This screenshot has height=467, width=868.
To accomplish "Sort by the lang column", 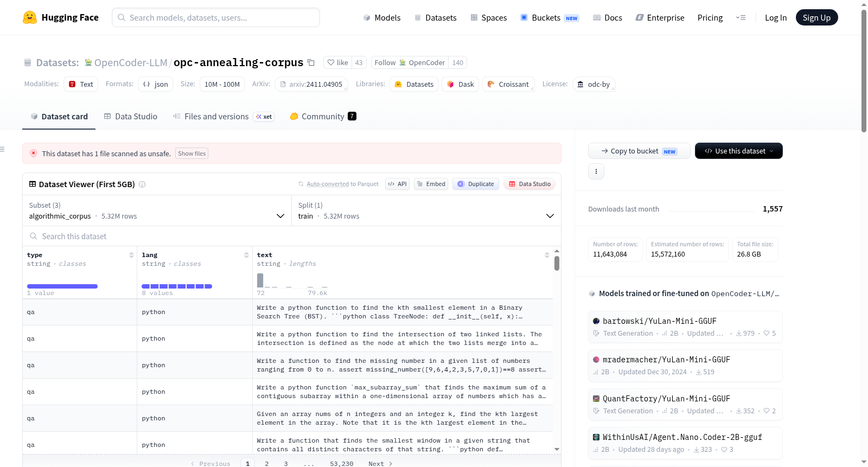I will pyautogui.click(x=246, y=255).
